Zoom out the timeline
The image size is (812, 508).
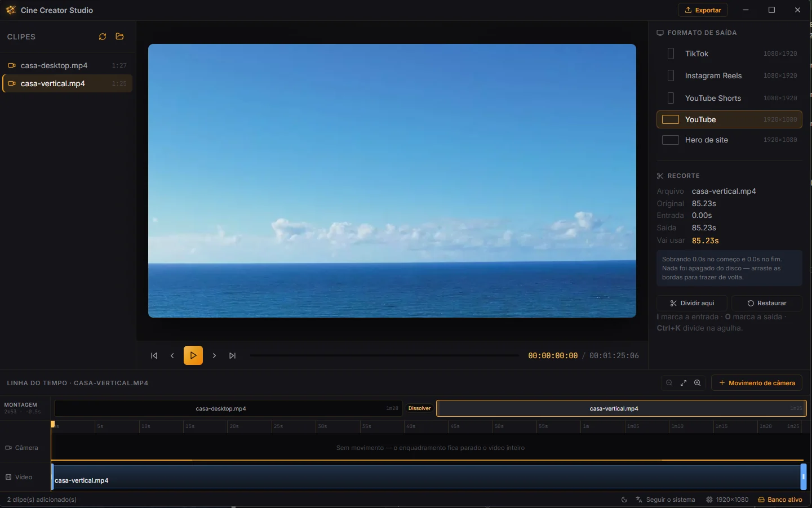point(669,383)
